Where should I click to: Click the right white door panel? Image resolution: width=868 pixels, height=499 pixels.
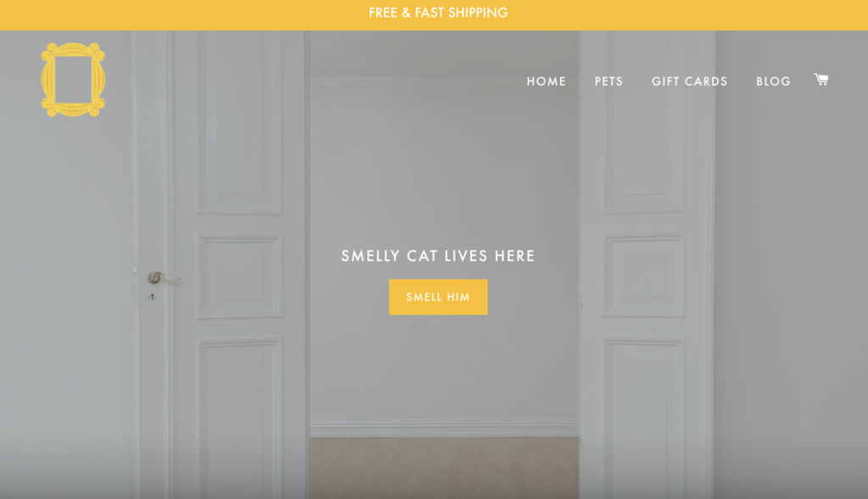click(x=647, y=264)
